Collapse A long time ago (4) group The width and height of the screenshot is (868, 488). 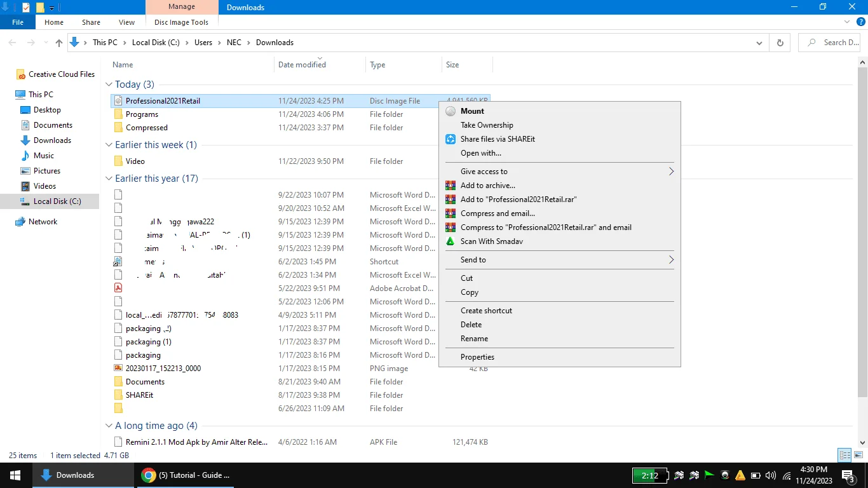[109, 426]
